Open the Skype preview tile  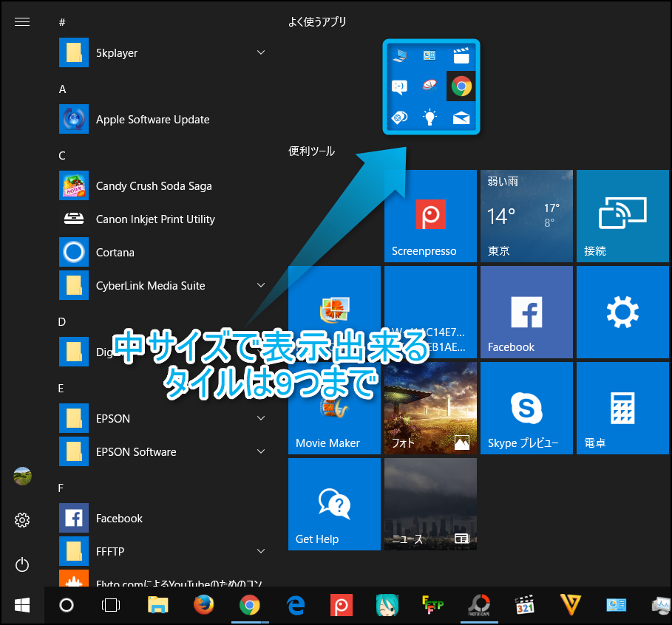pyautogui.click(x=526, y=408)
